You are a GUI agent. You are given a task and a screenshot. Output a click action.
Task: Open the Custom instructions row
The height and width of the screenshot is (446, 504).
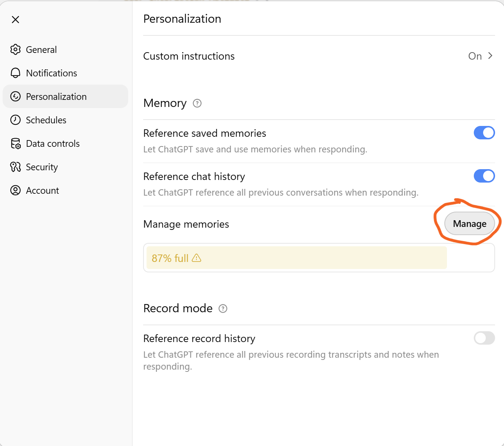click(189, 56)
